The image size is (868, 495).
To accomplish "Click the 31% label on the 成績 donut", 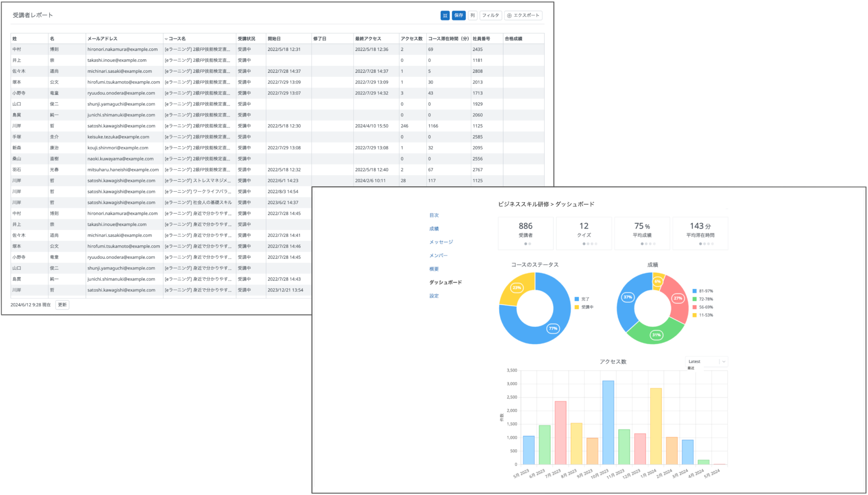I will 656,335.
